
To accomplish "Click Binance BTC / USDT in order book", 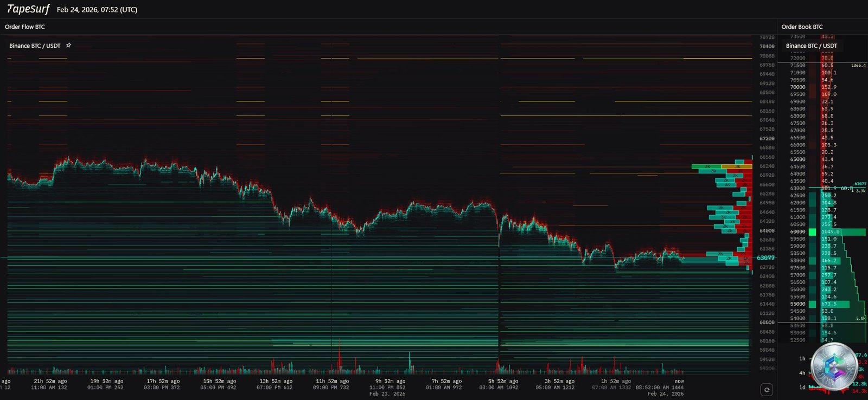I will (x=812, y=46).
